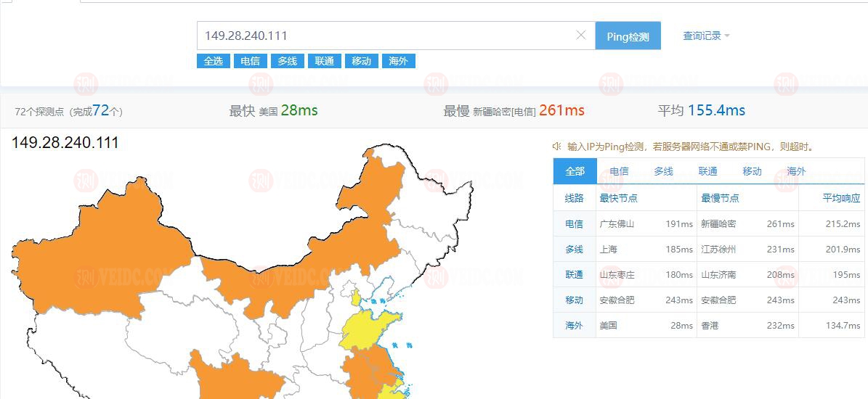Select the 移动 row label in table

(x=574, y=300)
